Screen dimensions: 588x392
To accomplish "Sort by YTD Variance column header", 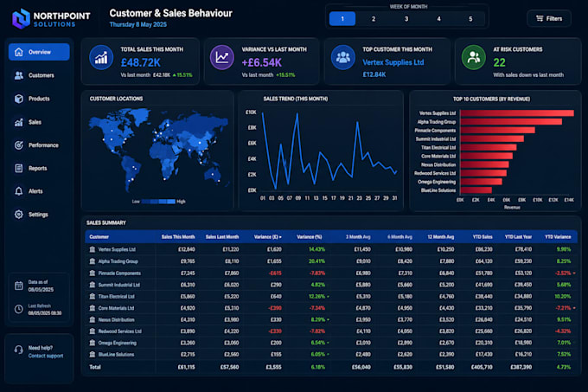I will pyautogui.click(x=558, y=237).
